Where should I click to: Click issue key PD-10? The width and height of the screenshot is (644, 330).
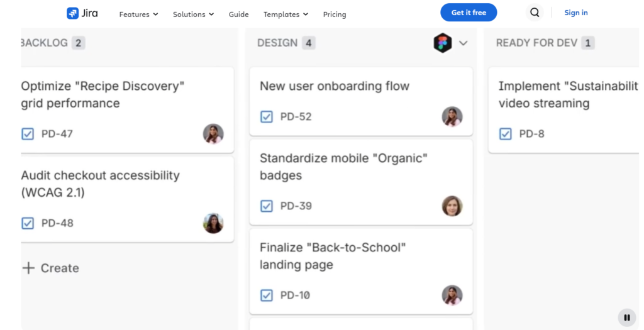coord(295,295)
